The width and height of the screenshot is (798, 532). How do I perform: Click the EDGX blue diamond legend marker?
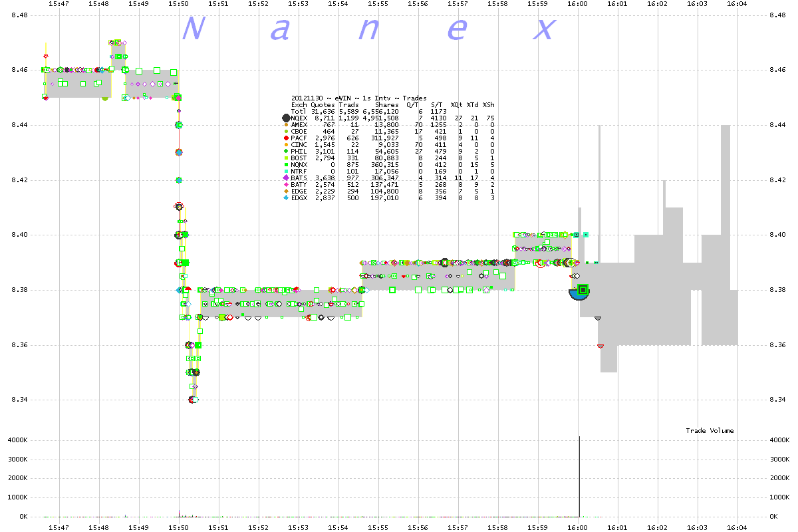pos(285,198)
